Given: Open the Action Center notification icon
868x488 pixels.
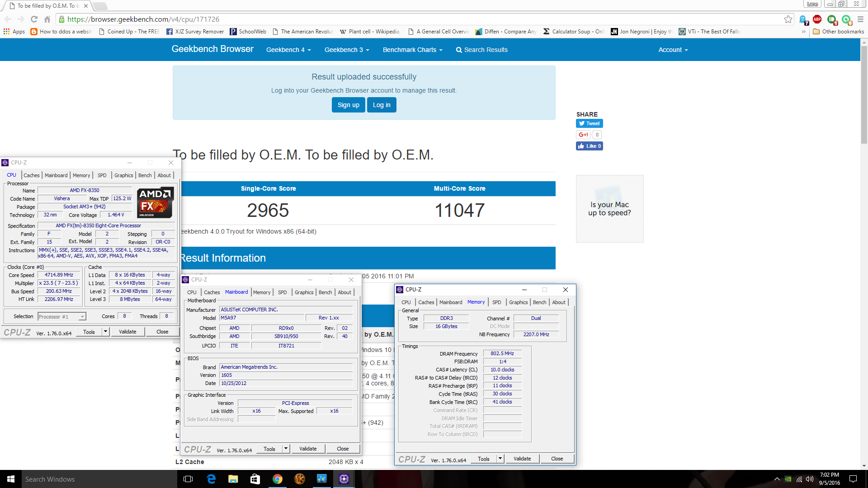Looking at the screenshot, I should [853, 479].
